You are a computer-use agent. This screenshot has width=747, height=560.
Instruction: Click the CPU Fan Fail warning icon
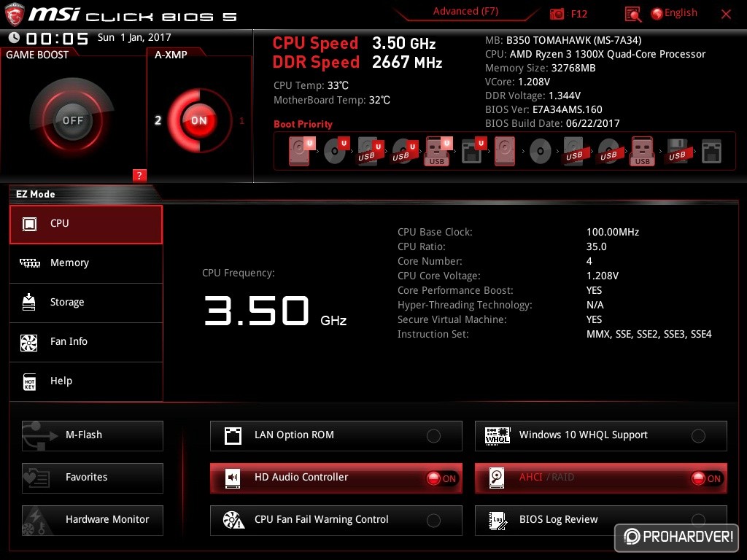tap(233, 520)
